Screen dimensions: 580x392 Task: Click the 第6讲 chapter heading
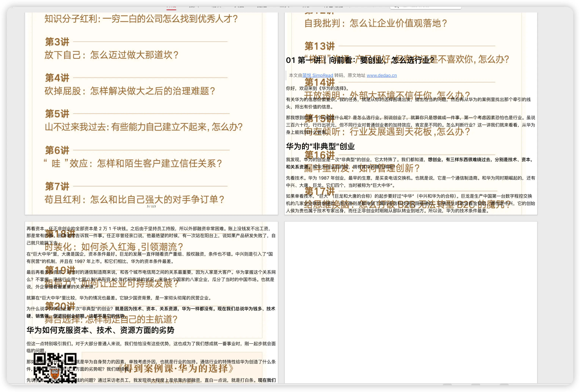(x=57, y=150)
